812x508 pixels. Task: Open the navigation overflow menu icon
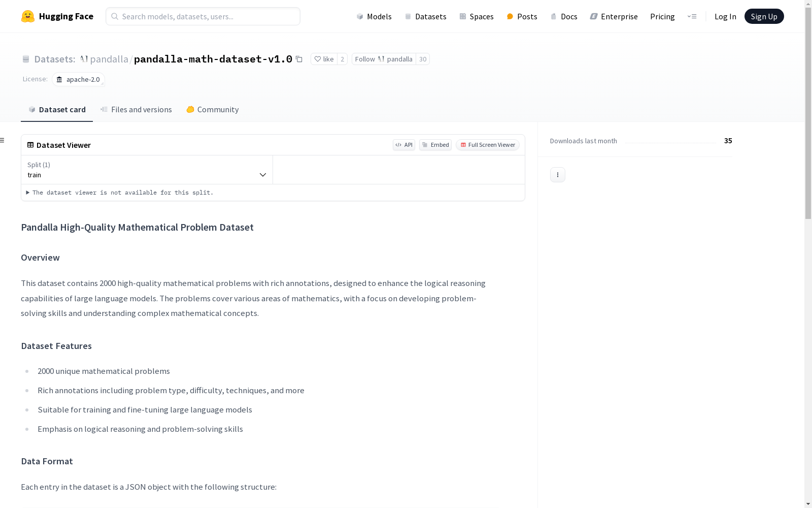692,16
